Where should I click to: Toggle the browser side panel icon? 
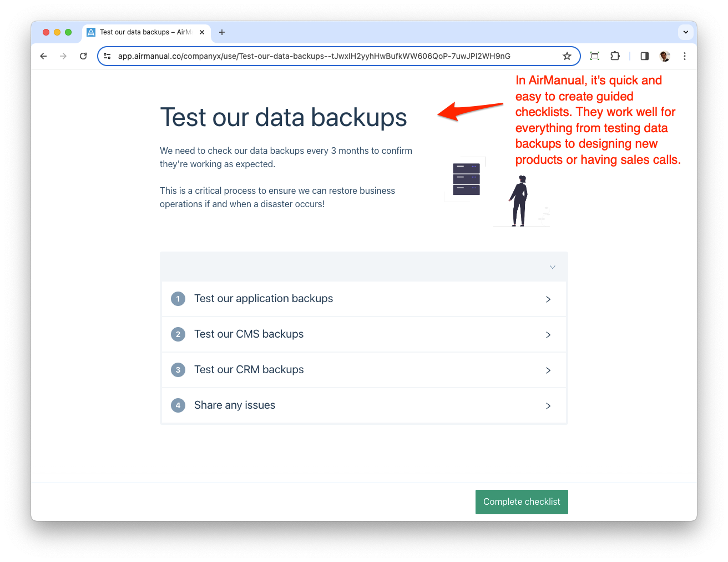pyautogui.click(x=645, y=56)
